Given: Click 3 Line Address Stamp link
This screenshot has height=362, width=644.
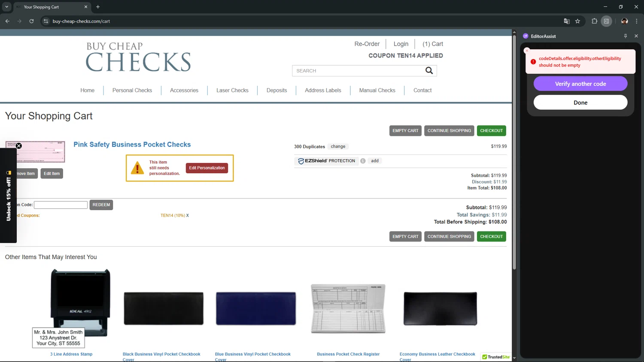Looking at the screenshot, I should [x=71, y=354].
